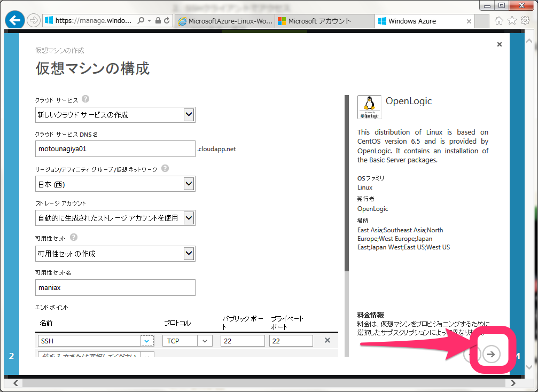Click the private port field for SSH

(x=291, y=341)
